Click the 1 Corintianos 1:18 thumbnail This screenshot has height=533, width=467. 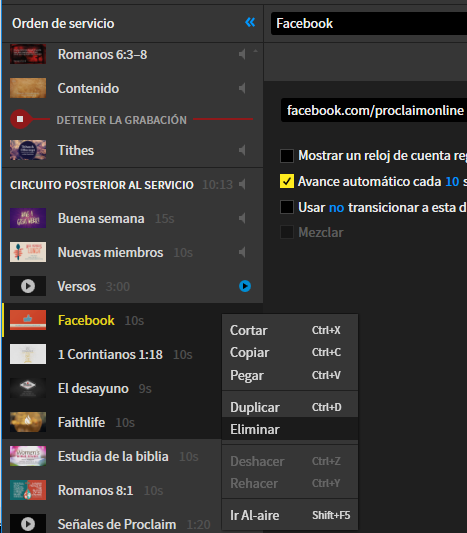tap(28, 354)
